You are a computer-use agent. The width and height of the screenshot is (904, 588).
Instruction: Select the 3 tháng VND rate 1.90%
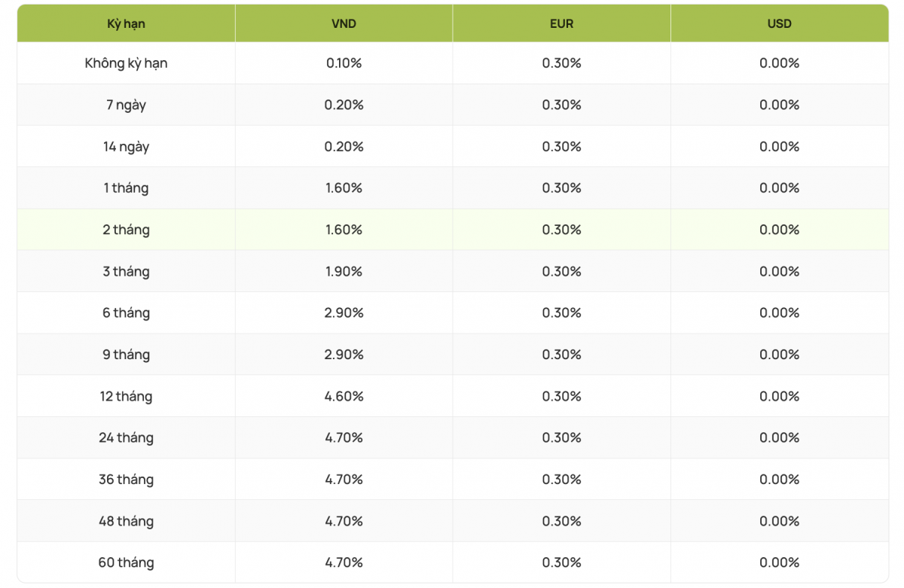tap(344, 271)
